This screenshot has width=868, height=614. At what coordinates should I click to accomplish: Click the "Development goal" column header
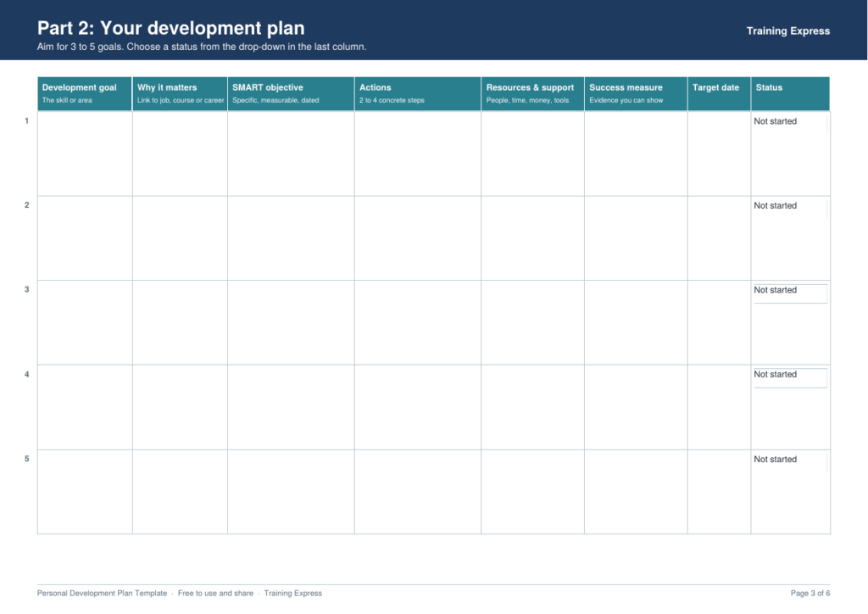tap(85, 93)
